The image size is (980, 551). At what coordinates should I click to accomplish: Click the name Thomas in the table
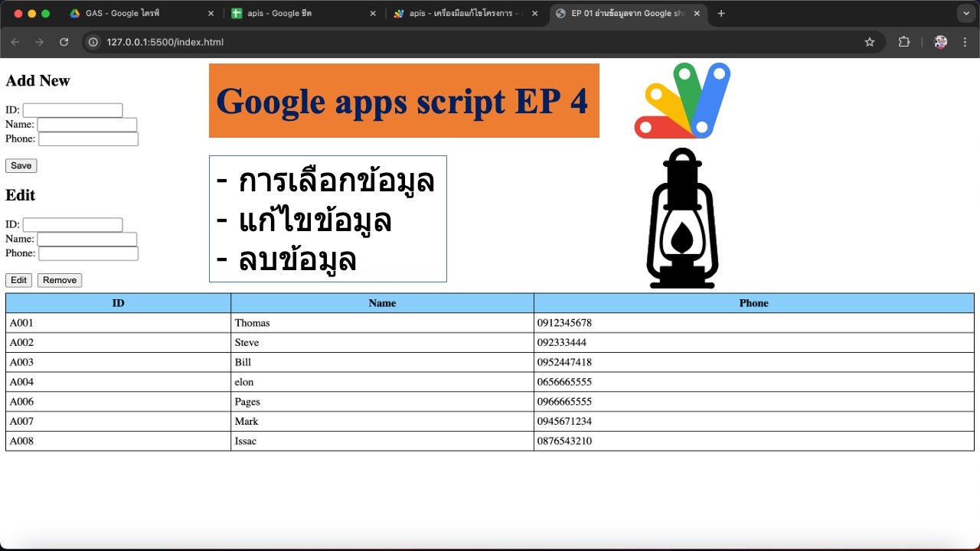coord(252,323)
